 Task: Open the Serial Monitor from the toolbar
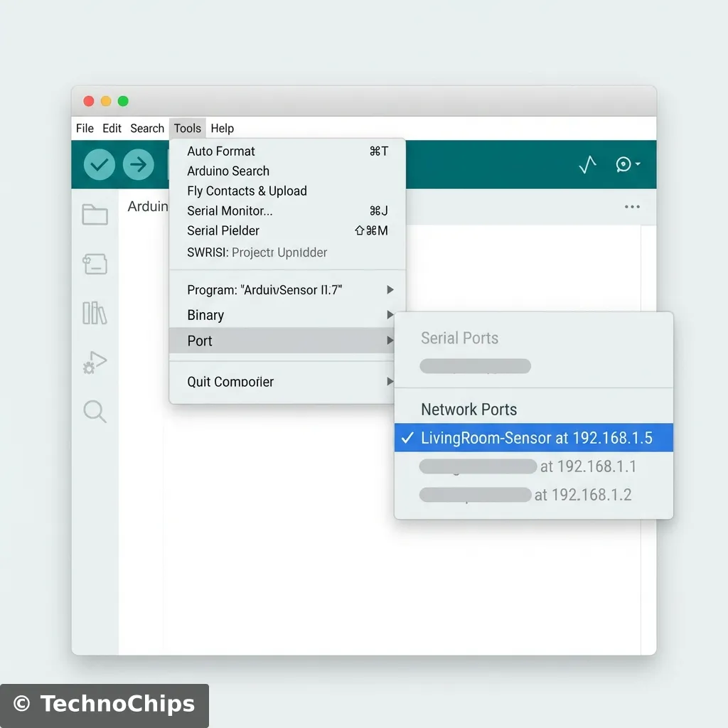click(x=623, y=164)
